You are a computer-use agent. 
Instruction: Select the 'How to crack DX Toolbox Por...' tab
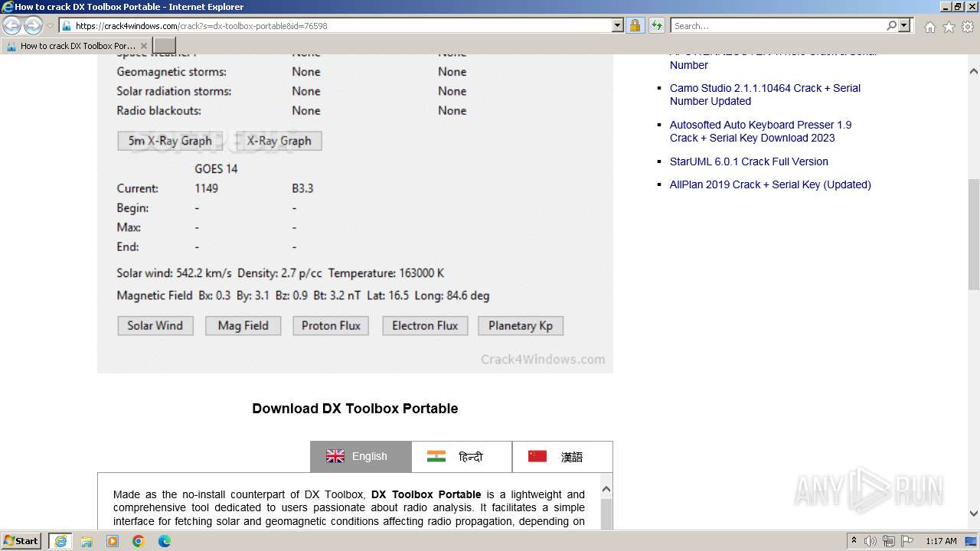[x=77, y=46]
